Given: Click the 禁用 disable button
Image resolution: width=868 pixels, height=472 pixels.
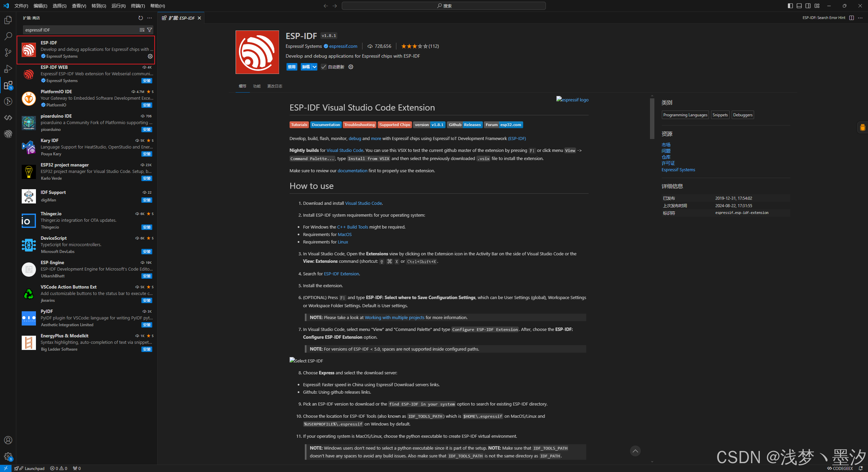Looking at the screenshot, I should [292, 67].
